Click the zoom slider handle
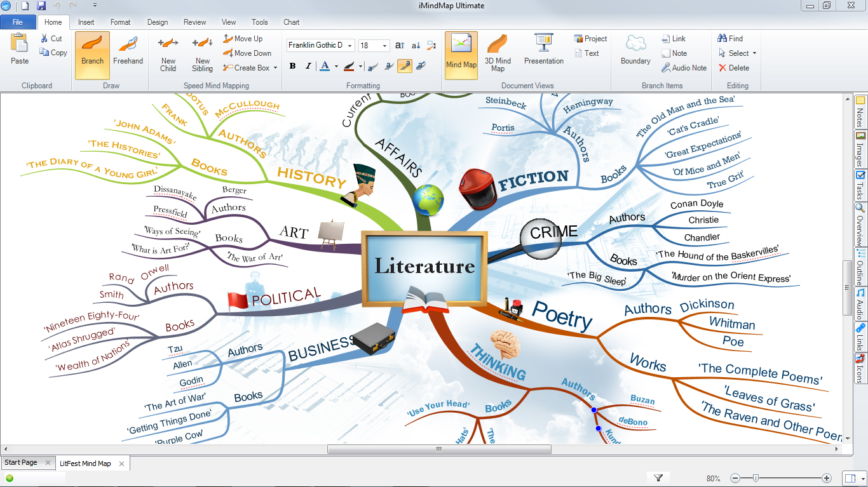Image resolution: width=868 pixels, height=487 pixels. pos(756,478)
